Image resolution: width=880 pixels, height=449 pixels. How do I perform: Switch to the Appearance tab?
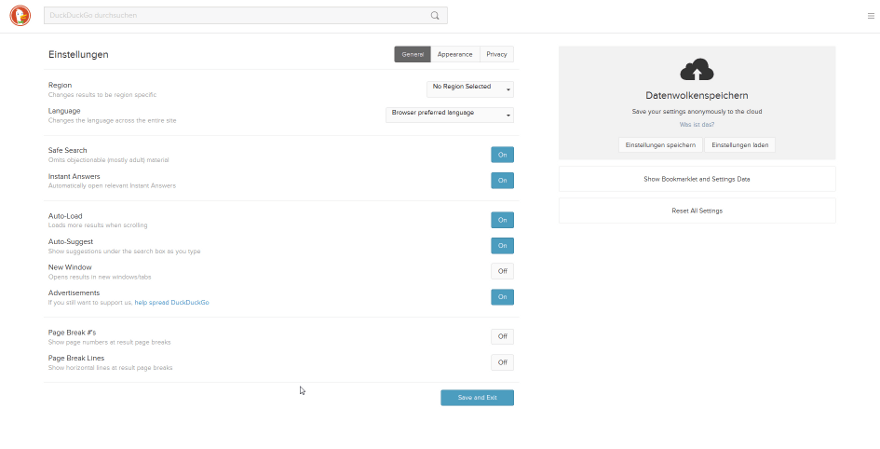pos(455,54)
